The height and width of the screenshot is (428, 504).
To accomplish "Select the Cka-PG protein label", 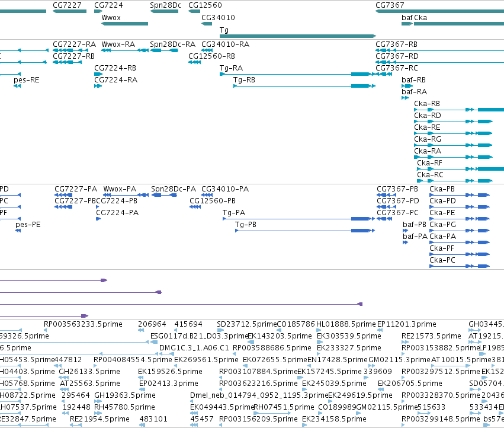I will [442, 225].
